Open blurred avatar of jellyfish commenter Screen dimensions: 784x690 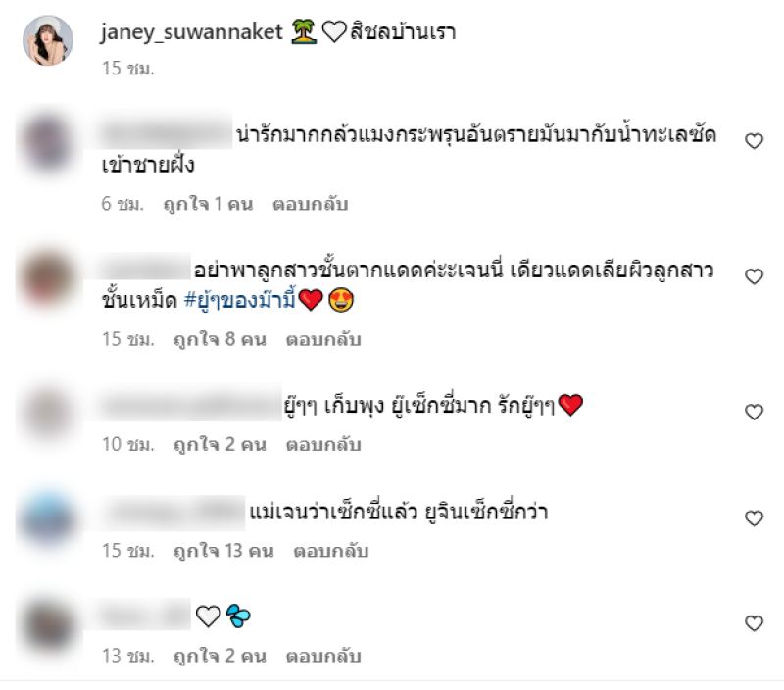(x=48, y=142)
